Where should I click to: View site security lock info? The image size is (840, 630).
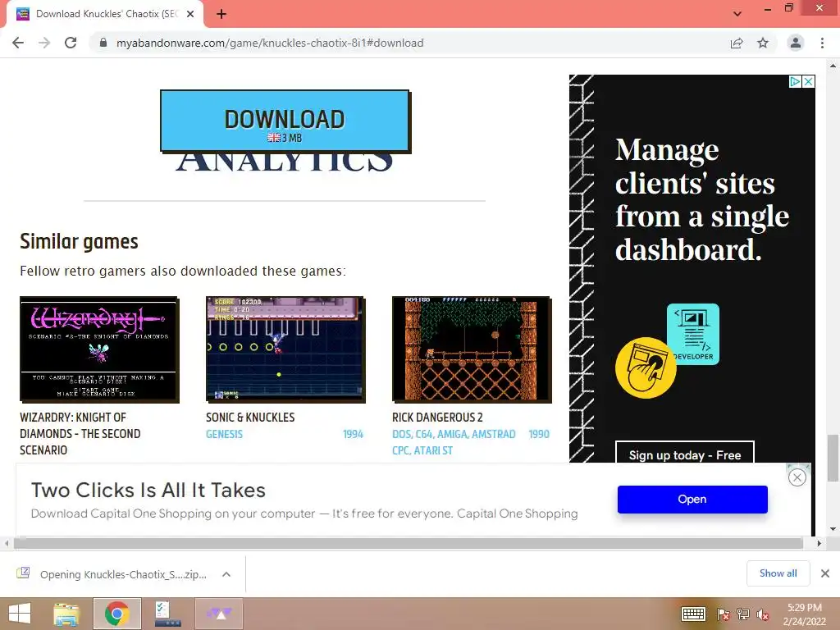[x=103, y=43]
